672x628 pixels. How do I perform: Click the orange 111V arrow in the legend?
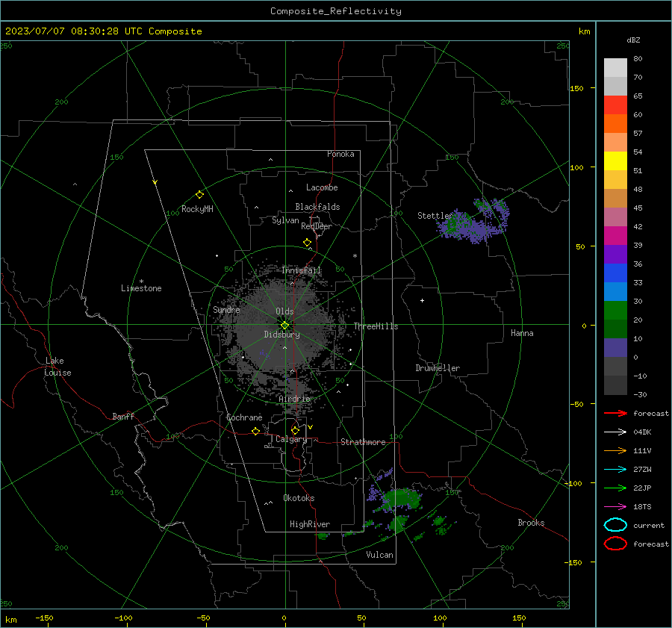click(615, 450)
